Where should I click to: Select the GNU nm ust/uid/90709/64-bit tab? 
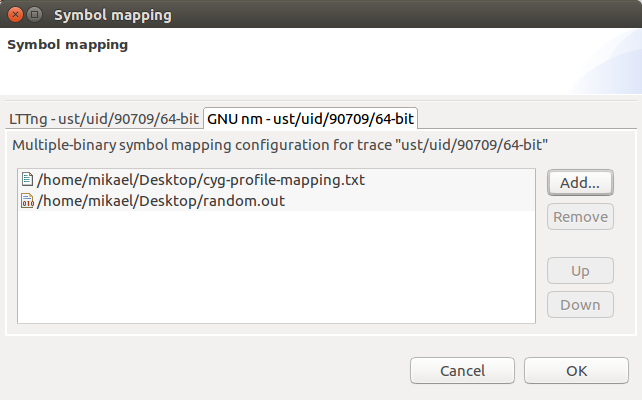[311, 118]
